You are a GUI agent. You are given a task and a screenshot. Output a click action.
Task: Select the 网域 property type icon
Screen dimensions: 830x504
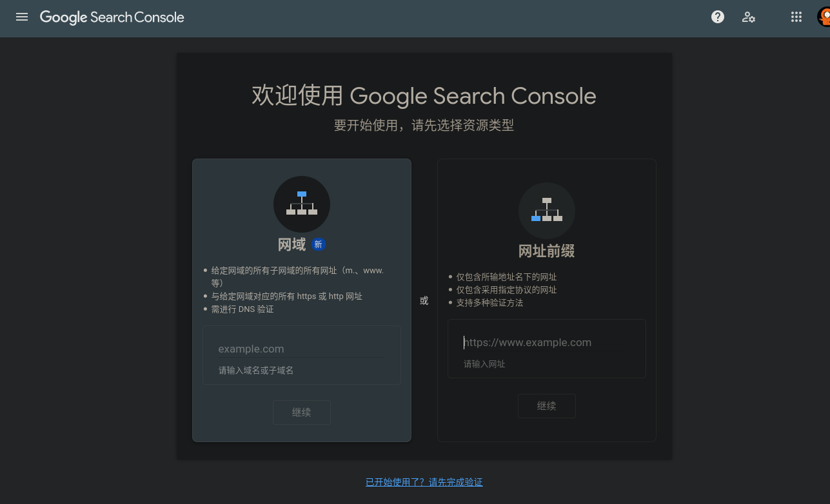click(x=302, y=204)
